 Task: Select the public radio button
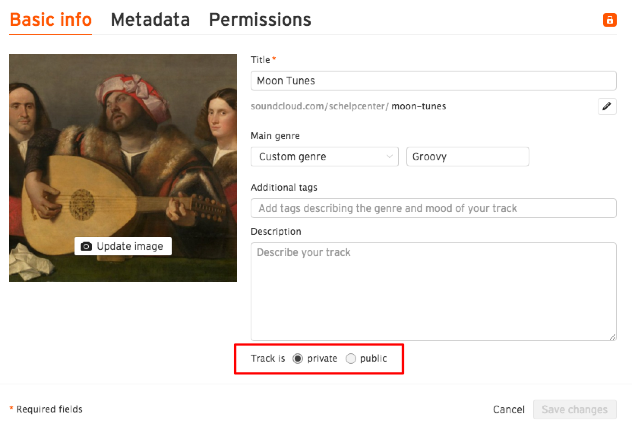click(x=351, y=358)
